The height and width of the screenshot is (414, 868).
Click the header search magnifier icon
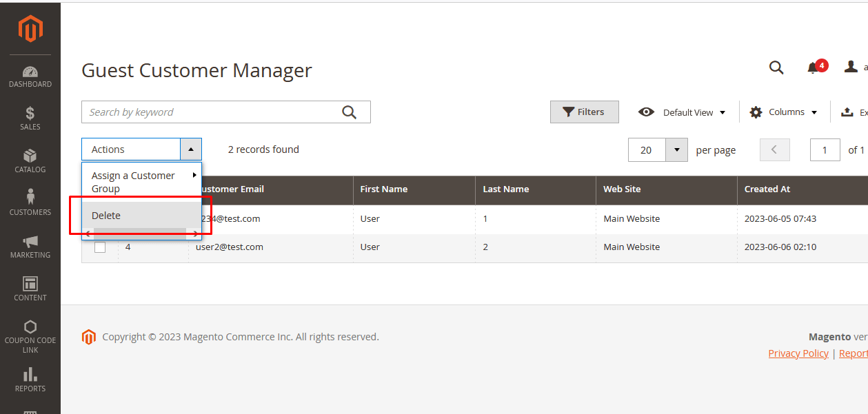[x=776, y=68]
